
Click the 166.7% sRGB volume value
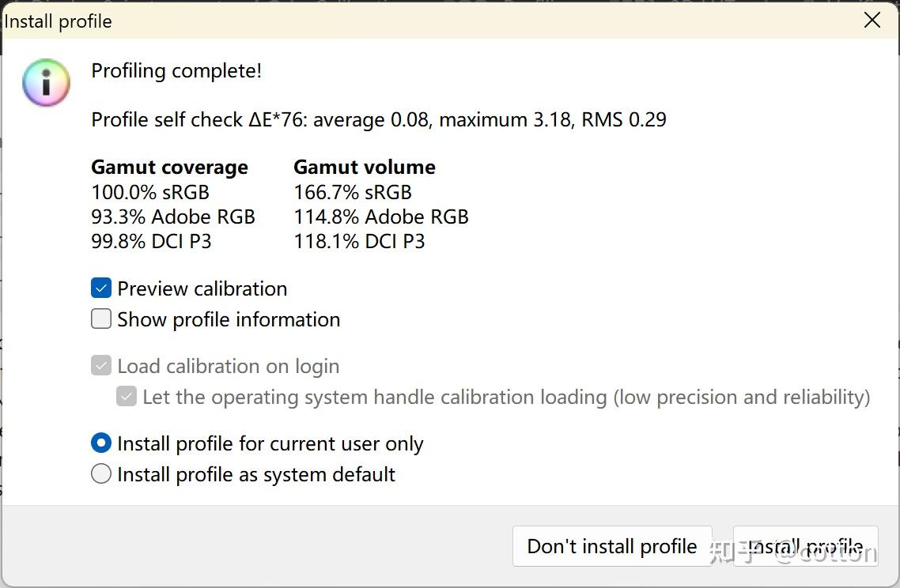point(353,192)
